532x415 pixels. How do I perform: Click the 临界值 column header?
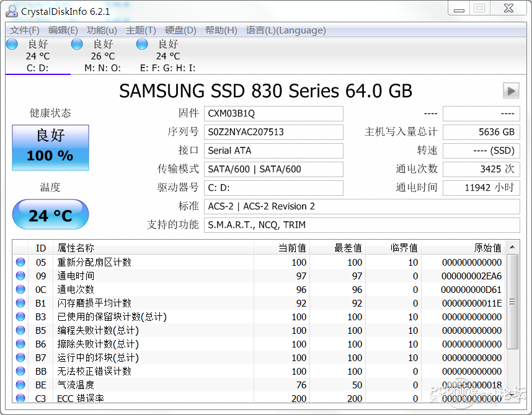point(393,248)
